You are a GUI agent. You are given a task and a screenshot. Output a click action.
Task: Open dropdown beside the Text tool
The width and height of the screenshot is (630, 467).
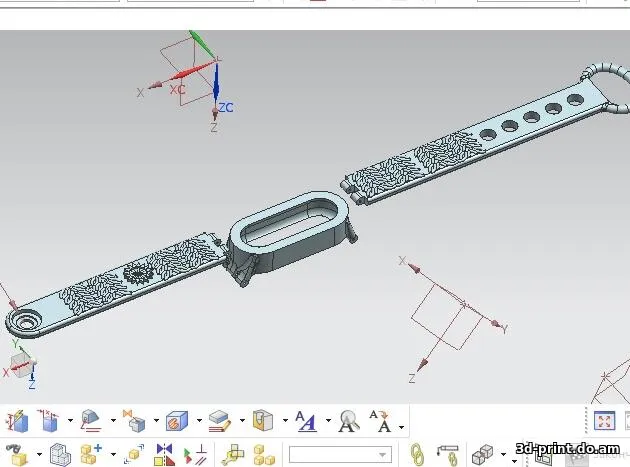(328, 421)
